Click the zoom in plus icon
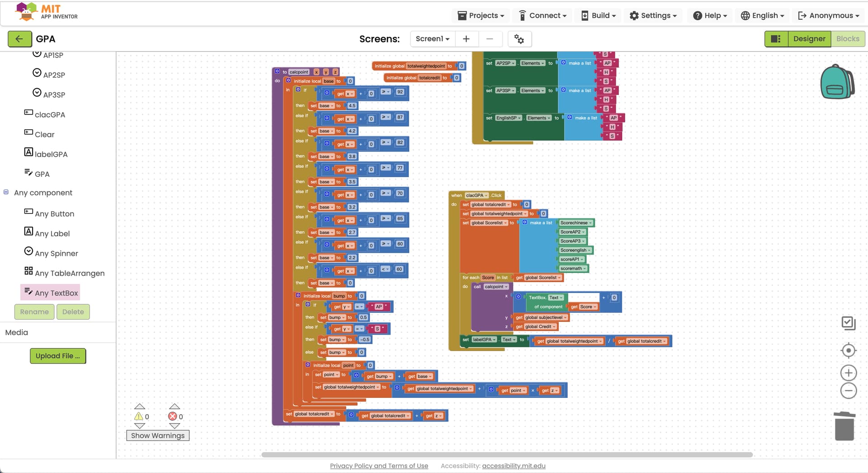Image resolution: width=868 pixels, height=473 pixels. coord(848,373)
